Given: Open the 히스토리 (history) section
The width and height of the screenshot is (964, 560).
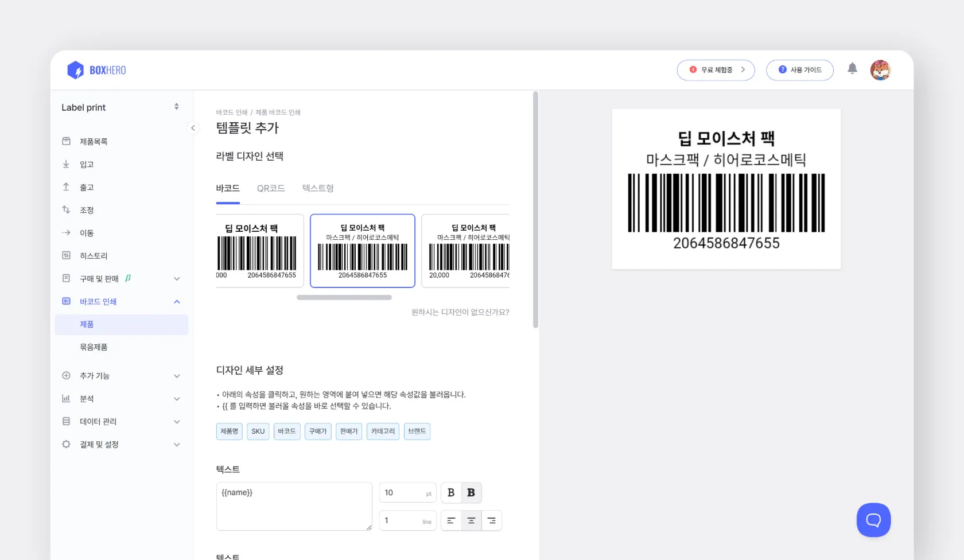Looking at the screenshot, I should [91, 255].
